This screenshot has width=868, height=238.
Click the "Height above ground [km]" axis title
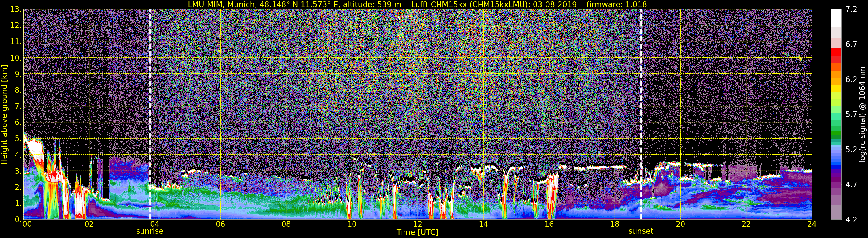point(4,114)
